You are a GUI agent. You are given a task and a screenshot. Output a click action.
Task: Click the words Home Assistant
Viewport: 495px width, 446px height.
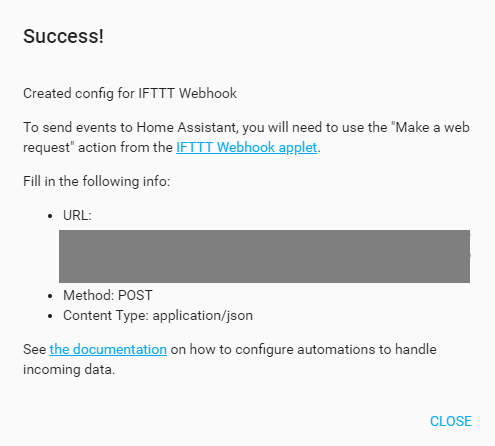tap(187, 127)
